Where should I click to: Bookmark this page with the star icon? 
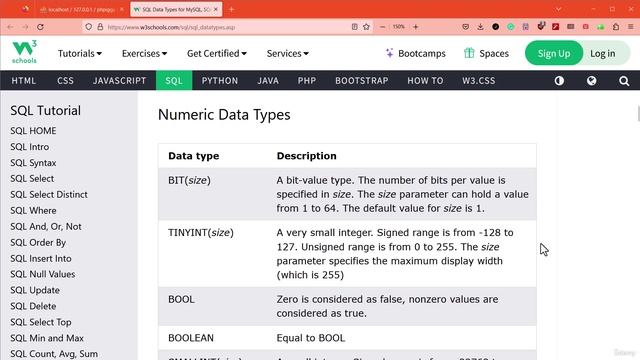pos(366,27)
